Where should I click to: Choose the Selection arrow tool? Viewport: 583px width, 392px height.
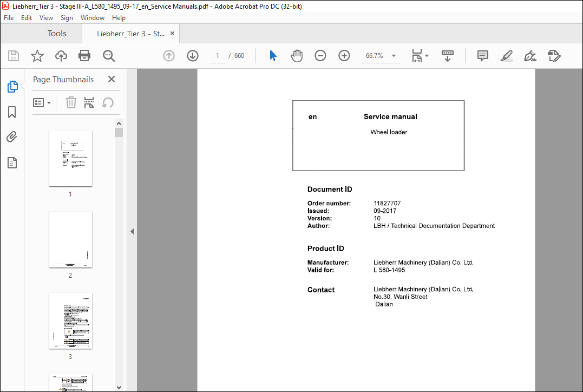[x=273, y=56]
